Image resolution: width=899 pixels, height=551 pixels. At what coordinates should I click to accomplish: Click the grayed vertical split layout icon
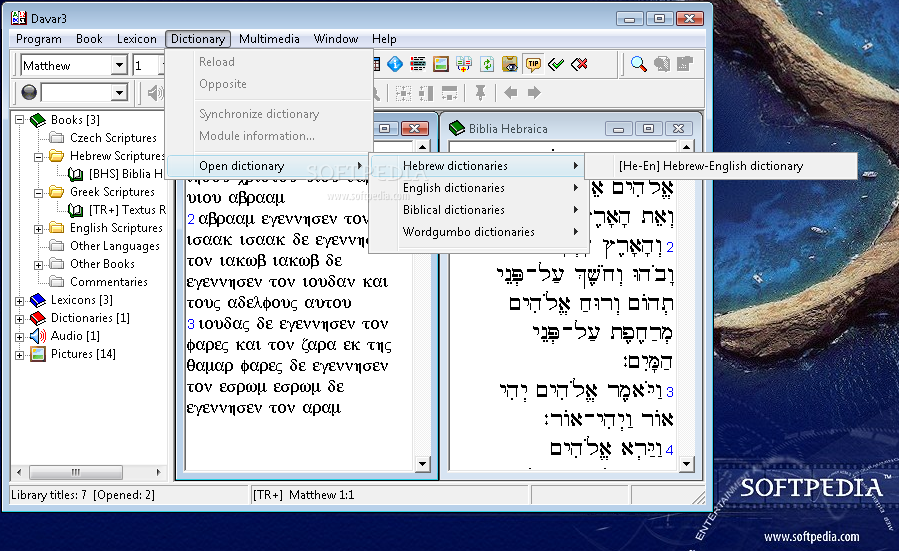[426, 93]
